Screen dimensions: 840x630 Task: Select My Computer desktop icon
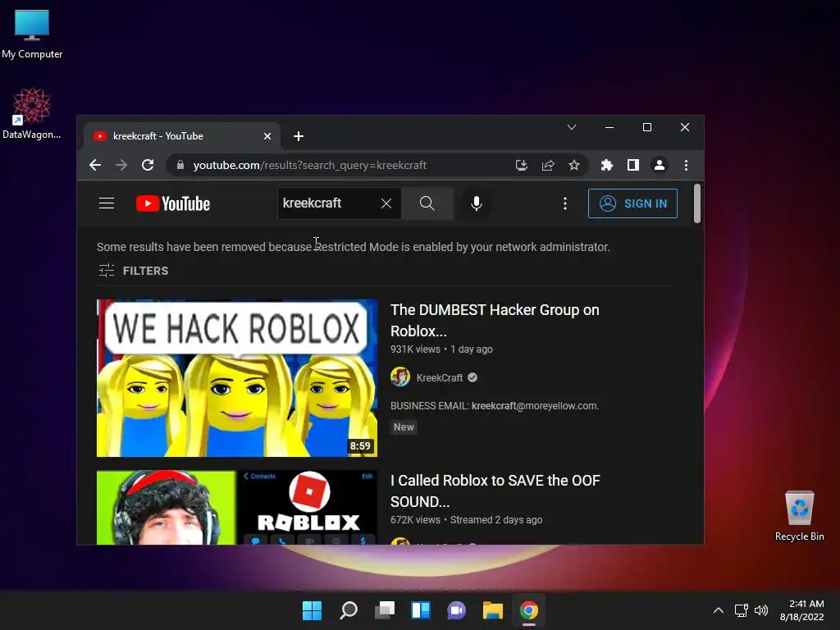32,34
